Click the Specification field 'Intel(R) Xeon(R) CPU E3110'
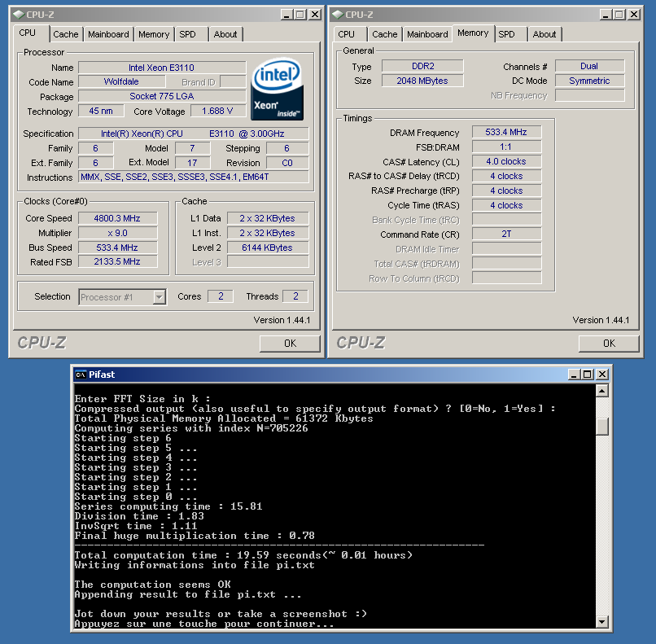656x644 pixels. point(193,134)
